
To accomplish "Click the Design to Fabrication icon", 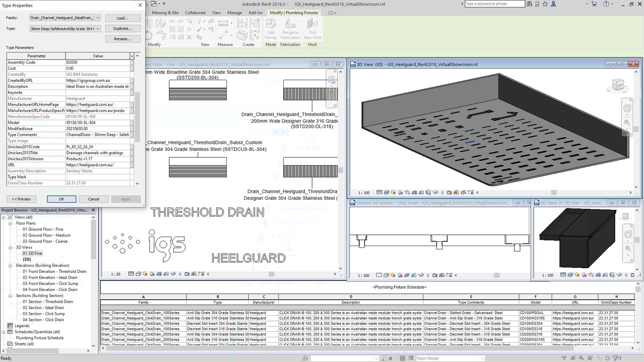I will (290, 25).
